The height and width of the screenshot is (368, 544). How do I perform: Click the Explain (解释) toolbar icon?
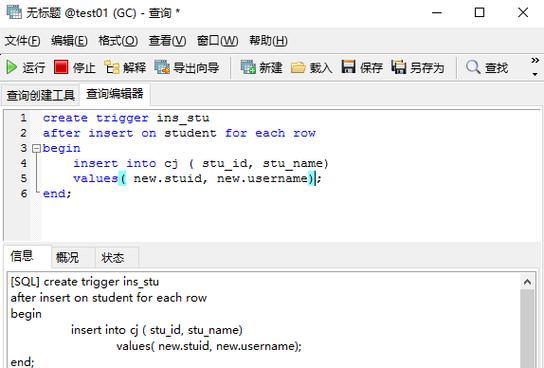[112, 67]
